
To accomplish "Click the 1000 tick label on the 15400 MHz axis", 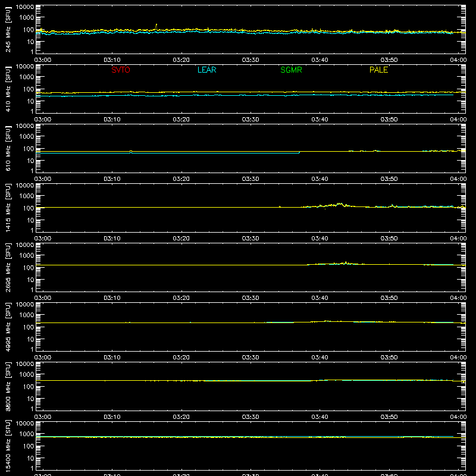I will click(27, 434).
